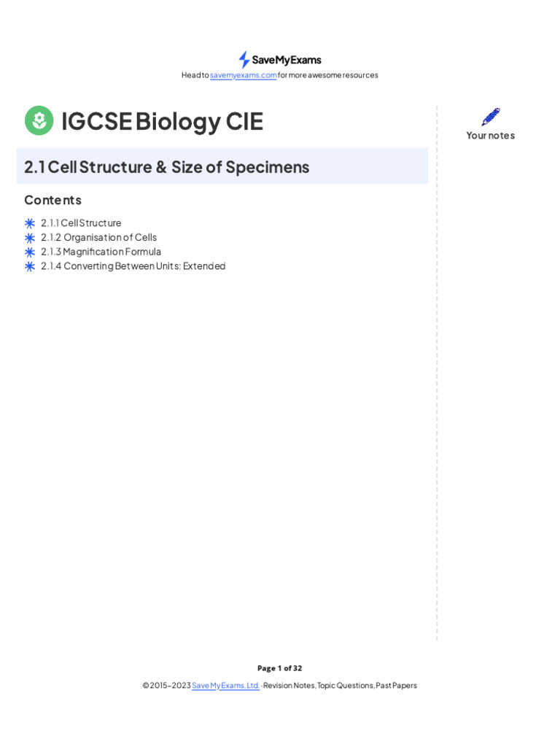560x747 pixels.
Task: Click the Your notes label
Action: point(491,136)
